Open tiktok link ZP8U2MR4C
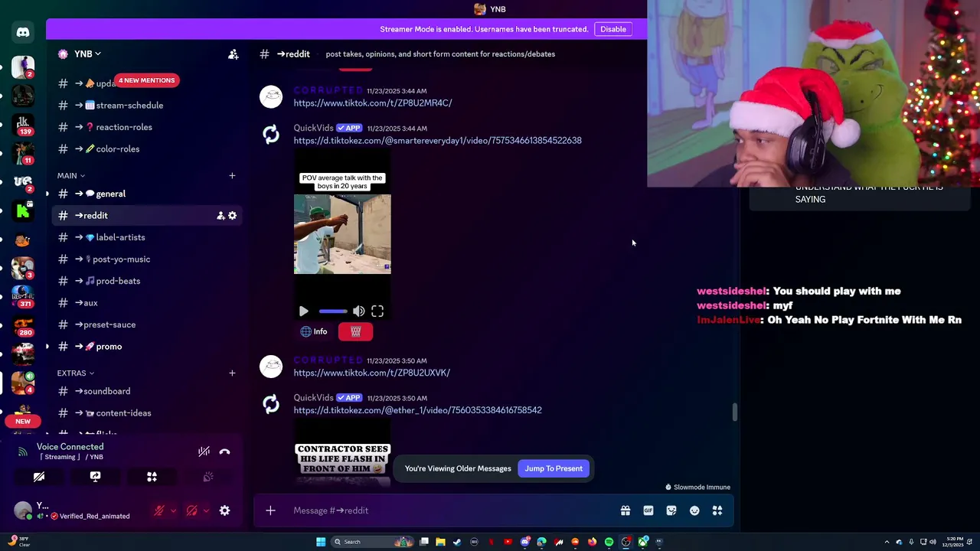This screenshot has height=551, width=980. [373, 103]
